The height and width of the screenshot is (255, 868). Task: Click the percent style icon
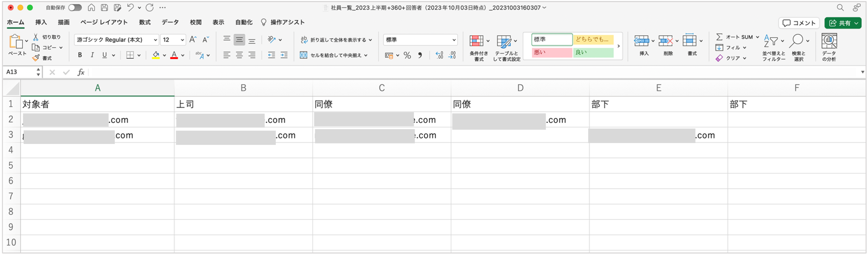(x=407, y=55)
